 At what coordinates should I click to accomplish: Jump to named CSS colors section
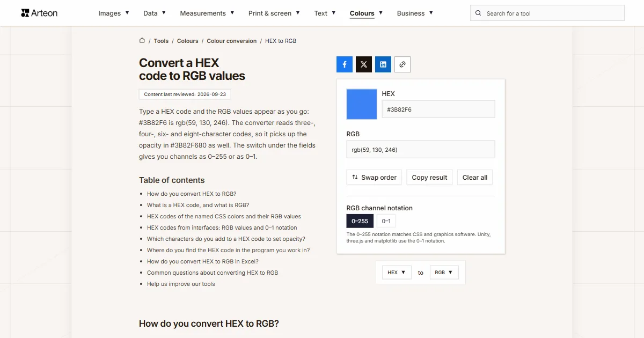click(x=224, y=216)
